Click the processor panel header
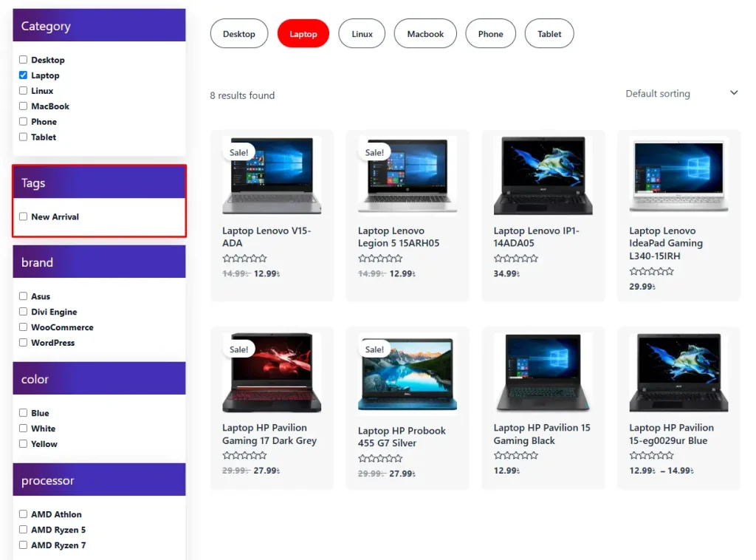This screenshot has height=560, width=756. coord(100,480)
